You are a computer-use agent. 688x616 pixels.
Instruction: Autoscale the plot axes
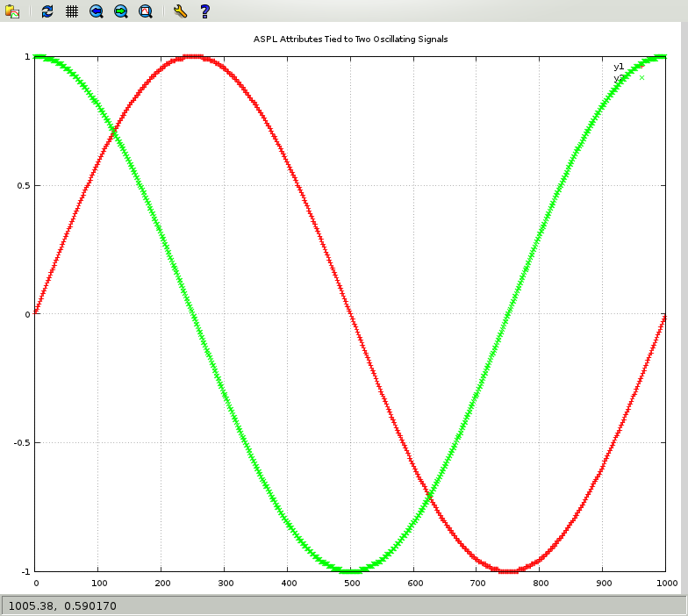[146, 11]
